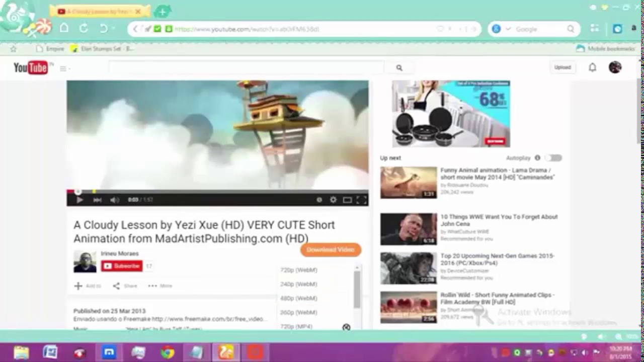
Task: Click the Irineu Moraes channel avatar
Action: pyautogui.click(x=85, y=261)
